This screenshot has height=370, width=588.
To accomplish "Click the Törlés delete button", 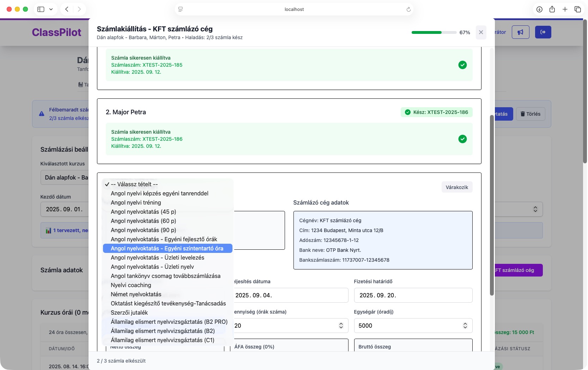I will [x=531, y=114].
